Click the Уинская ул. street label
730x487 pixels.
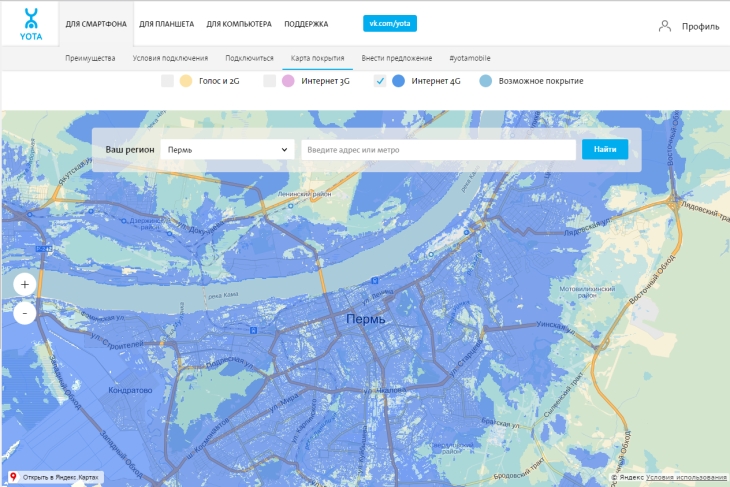[556, 328]
